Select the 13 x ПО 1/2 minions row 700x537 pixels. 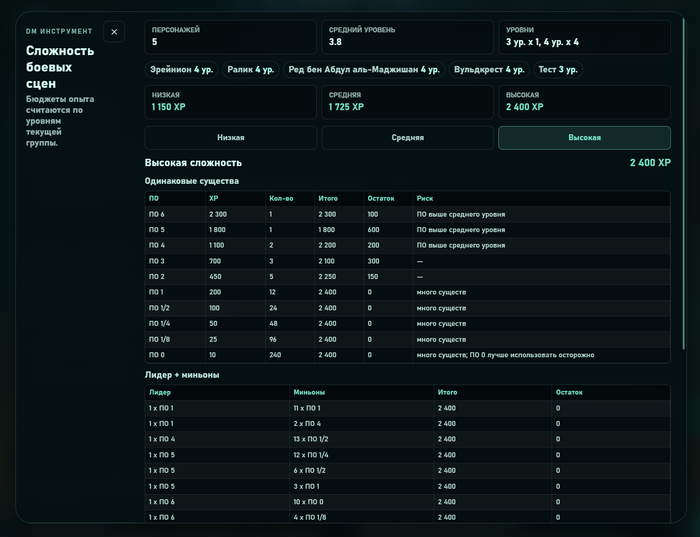point(407,439)
